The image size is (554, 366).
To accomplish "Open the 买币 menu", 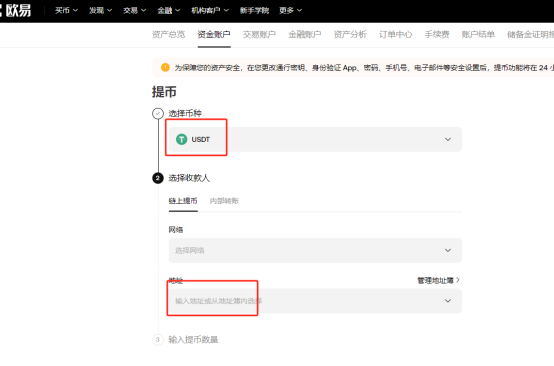I will coord(66,11).
